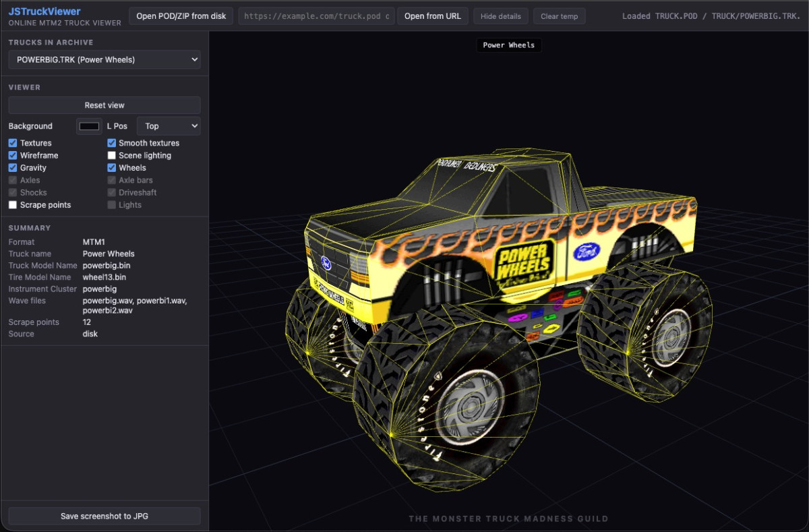The height and width of the screenshot is (532, 809).
Task: Click the Hide details button
Action: [500, 16]
